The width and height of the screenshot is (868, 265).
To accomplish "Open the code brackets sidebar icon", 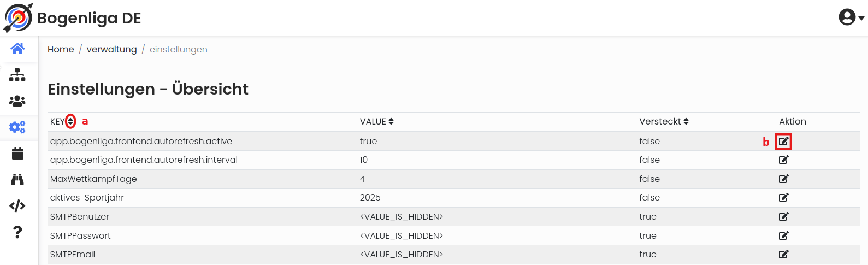I will click(x=17, y=206).
